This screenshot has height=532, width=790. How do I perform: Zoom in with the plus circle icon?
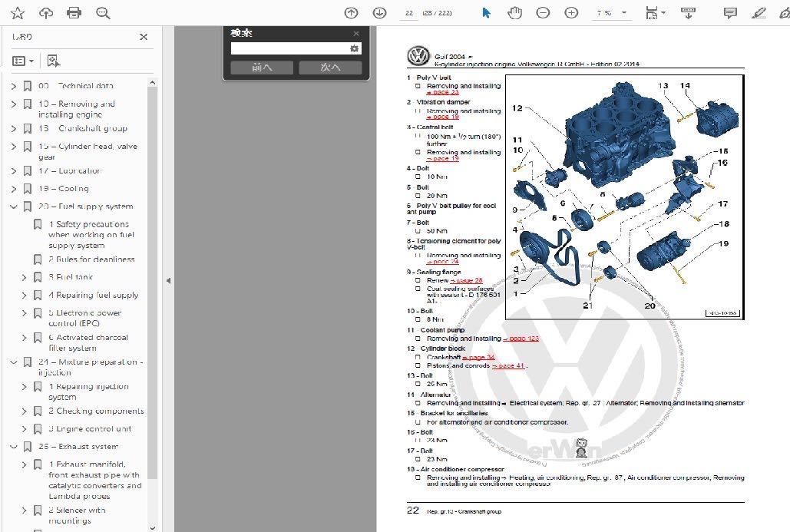tap(571, 12)
